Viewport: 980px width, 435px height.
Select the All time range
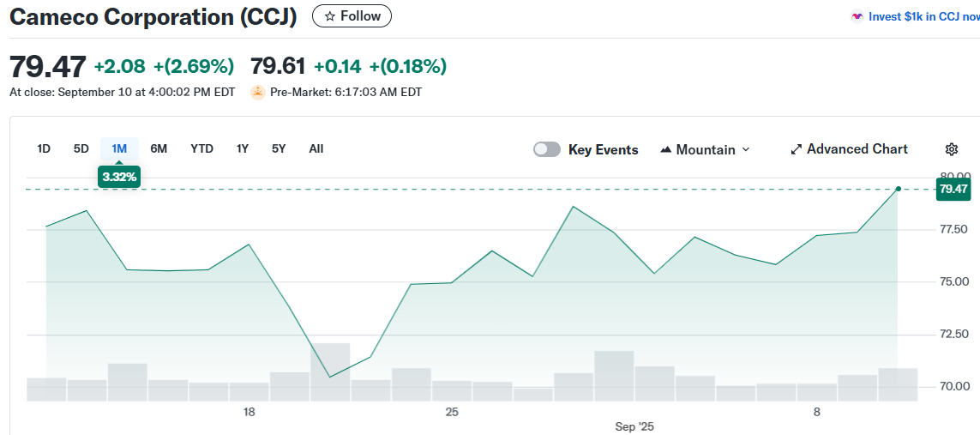click(x=316, y=148)
